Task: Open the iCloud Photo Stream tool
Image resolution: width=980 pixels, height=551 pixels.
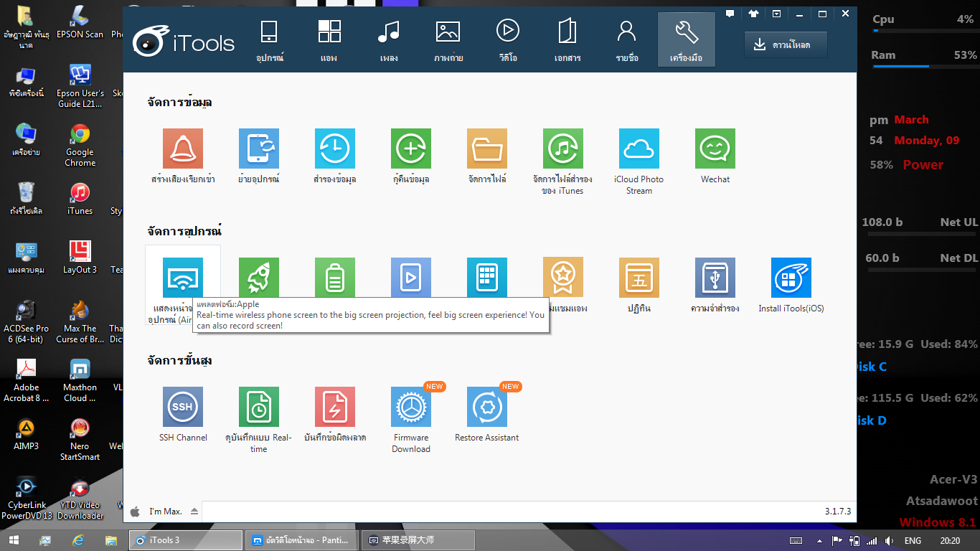Action: tap(639, 149)
